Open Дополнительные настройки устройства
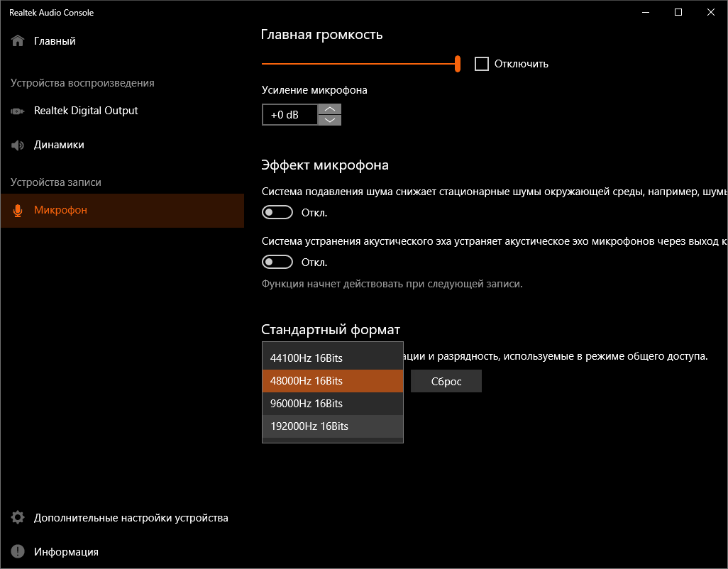This screenshot has width=728, height=569. tap(131, 518)
